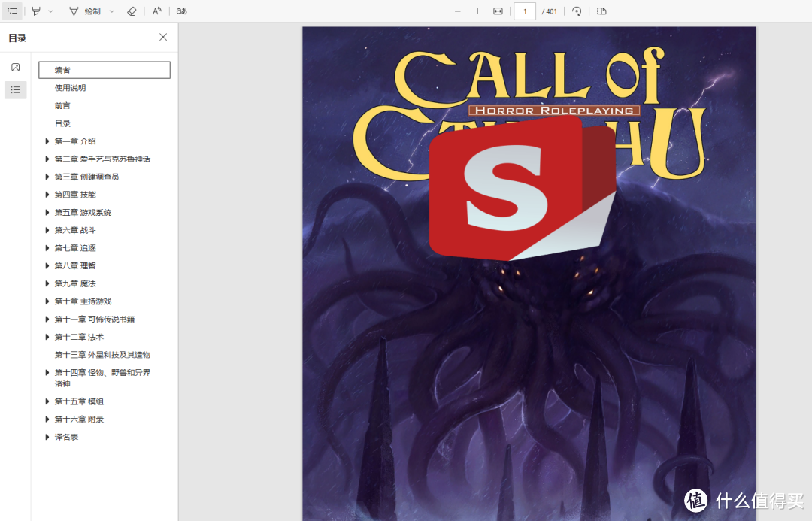
Task: Click the fit to width icon
Action: [x=498, y=11]
